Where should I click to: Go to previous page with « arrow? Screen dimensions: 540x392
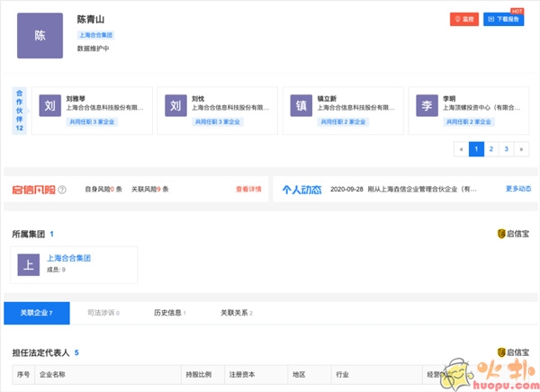click(462, 149)
